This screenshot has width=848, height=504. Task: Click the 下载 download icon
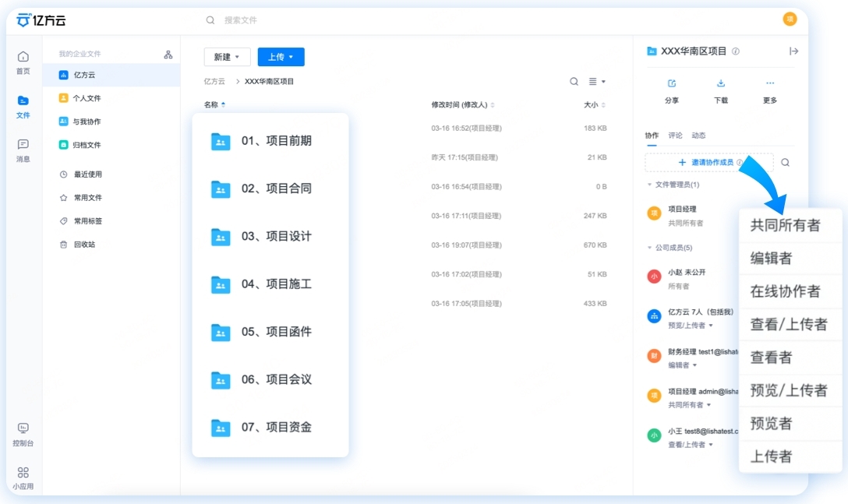(x=721, y=83)
